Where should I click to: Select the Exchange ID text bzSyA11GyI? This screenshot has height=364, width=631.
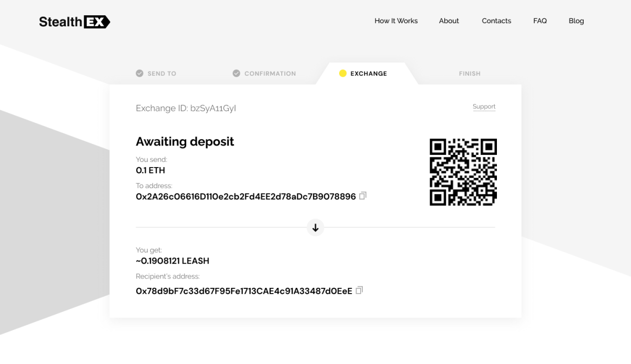pos(213,108)
